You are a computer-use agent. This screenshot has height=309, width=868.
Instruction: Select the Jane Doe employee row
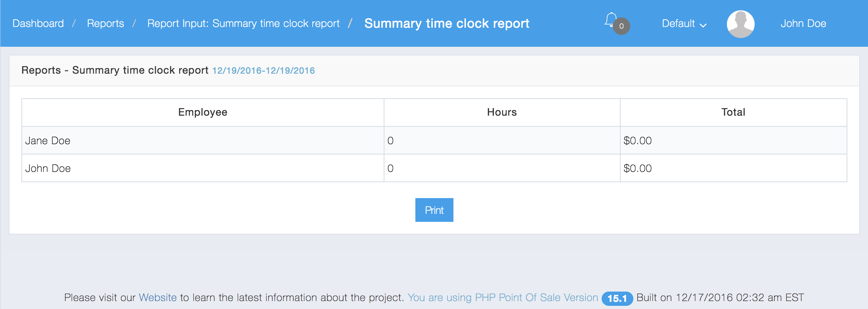tap(48, 141)
